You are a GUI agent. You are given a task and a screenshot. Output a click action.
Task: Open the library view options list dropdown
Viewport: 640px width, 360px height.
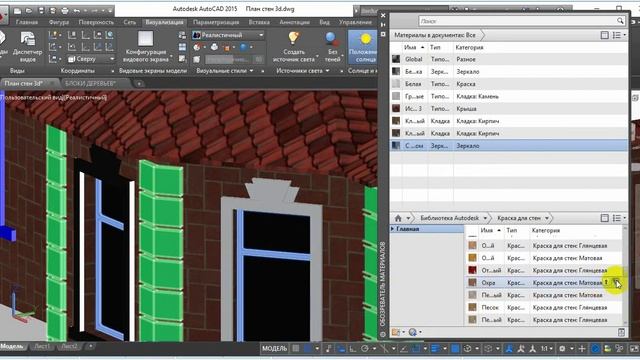(x=619, y=218)
